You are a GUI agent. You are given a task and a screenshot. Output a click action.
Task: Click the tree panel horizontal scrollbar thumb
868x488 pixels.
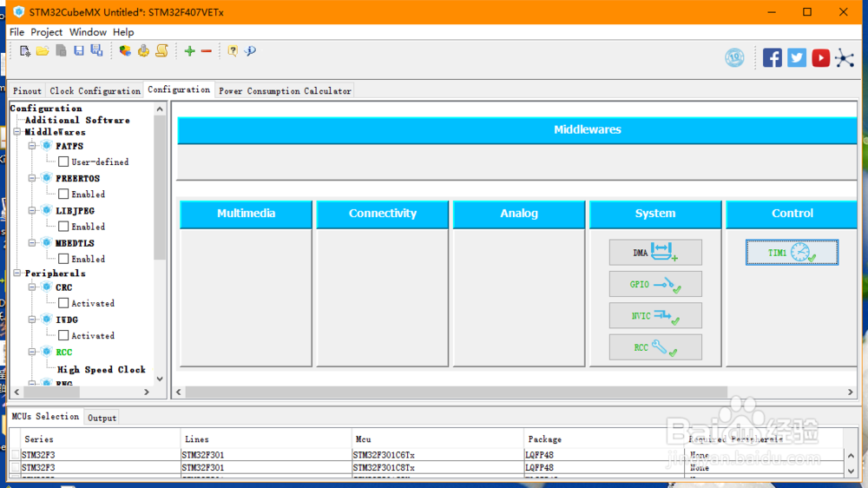51,392
